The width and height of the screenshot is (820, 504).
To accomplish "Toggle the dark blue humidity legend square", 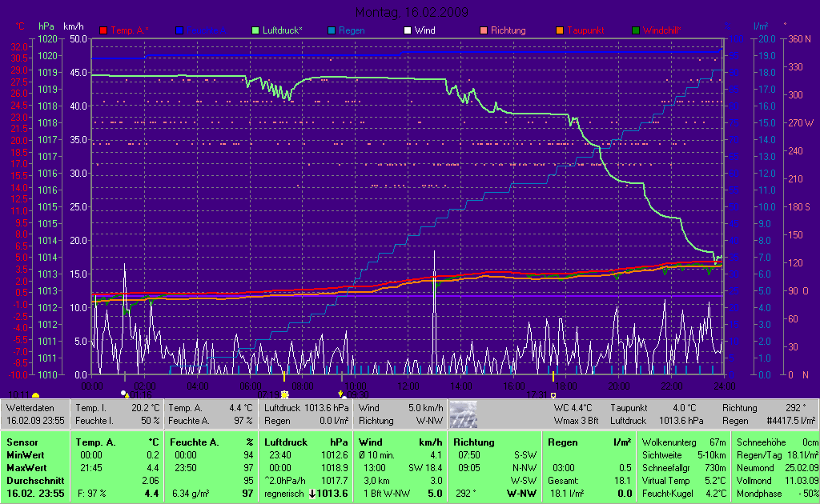I will 180,30.
